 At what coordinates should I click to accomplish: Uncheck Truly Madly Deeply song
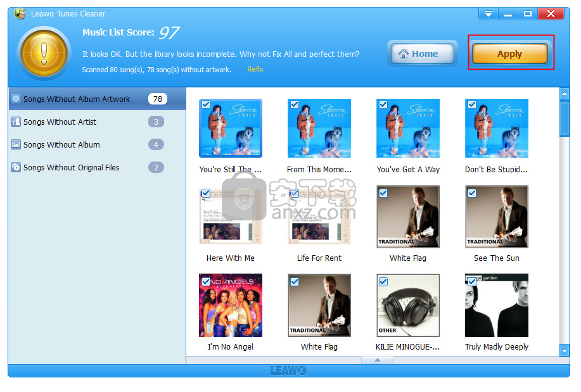471,282
